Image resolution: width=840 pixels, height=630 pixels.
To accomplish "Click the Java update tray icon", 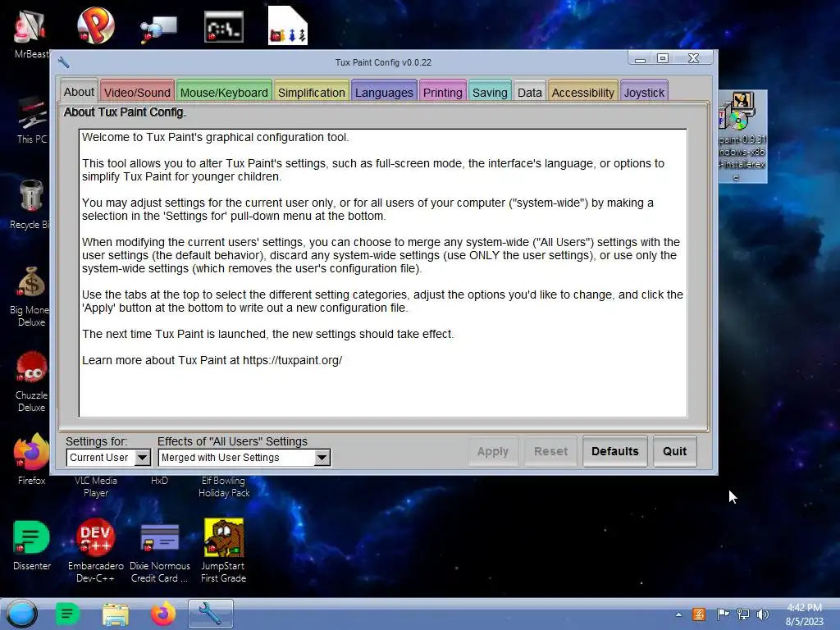I will click(x=699, y=614).
